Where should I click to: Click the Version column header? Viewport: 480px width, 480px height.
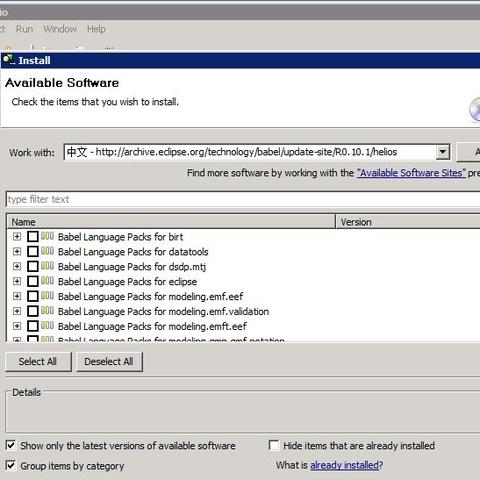click(x=408, y=222)
